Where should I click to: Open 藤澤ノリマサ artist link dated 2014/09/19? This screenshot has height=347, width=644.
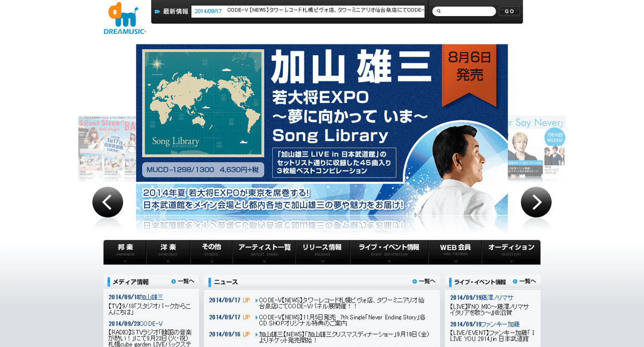[497, 297]
